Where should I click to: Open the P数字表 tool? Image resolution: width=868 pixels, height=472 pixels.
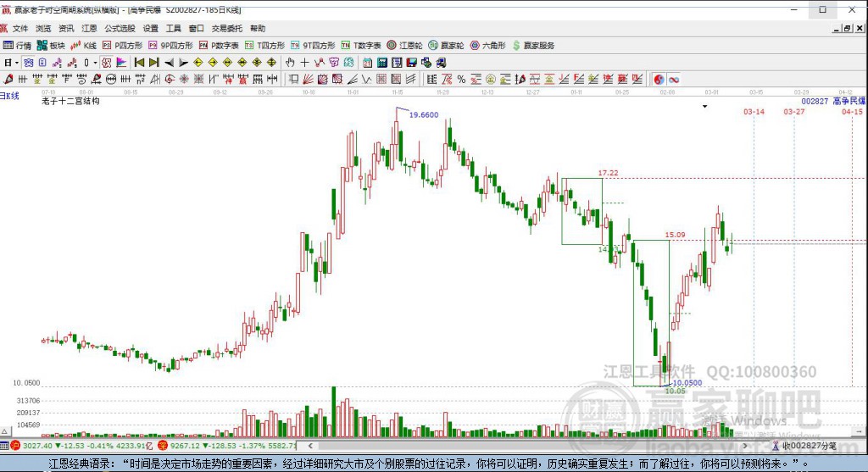click(219, 46)
